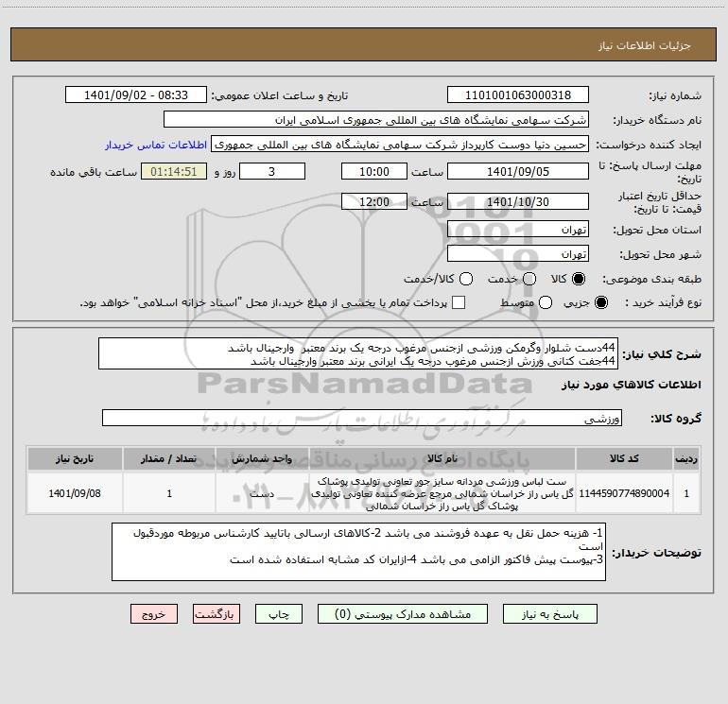Open اطلاعات تماس خریدار link

coord(156,145)
